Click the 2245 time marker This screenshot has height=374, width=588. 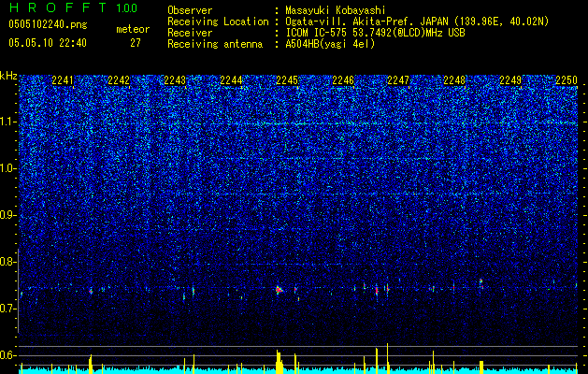pyautogui.click(x=287, y=80)
